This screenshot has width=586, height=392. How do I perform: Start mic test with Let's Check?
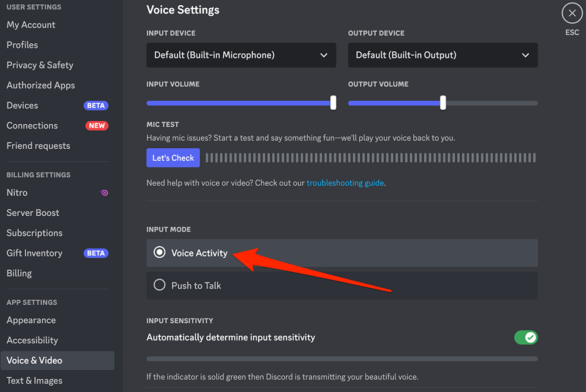(x=173, y=158)
